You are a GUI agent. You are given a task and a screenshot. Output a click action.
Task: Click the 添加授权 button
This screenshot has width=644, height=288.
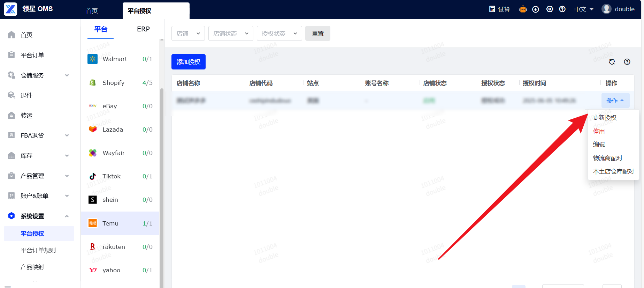189,62
